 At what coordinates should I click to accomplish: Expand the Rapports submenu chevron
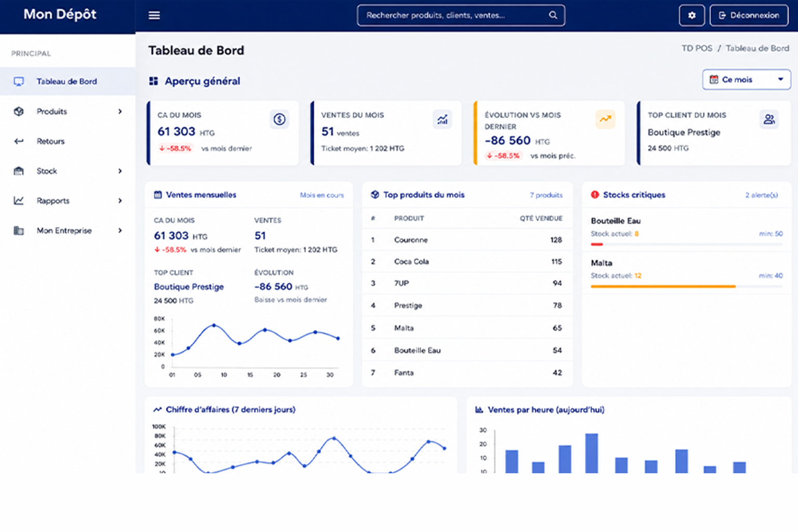(x=120, y=201)
